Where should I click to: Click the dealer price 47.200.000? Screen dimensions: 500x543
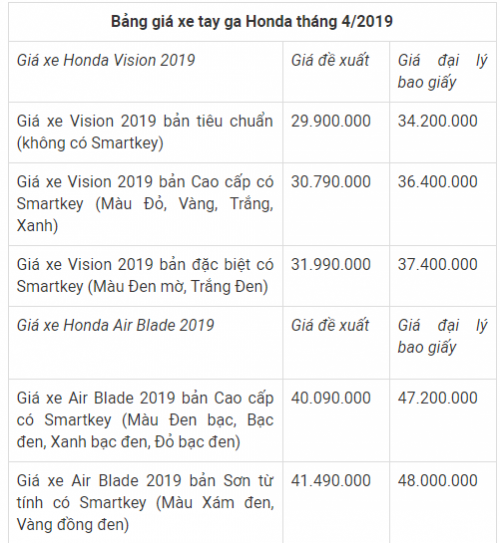[x=437, y=398]
